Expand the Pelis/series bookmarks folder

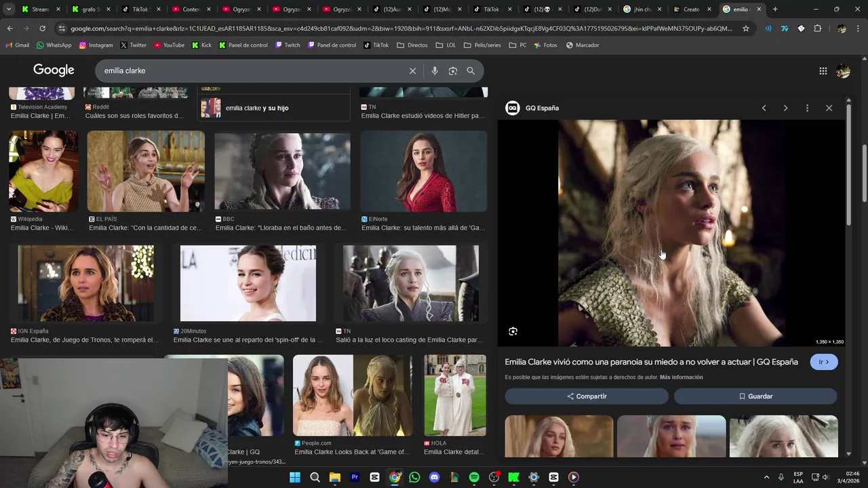pos(482,45)
